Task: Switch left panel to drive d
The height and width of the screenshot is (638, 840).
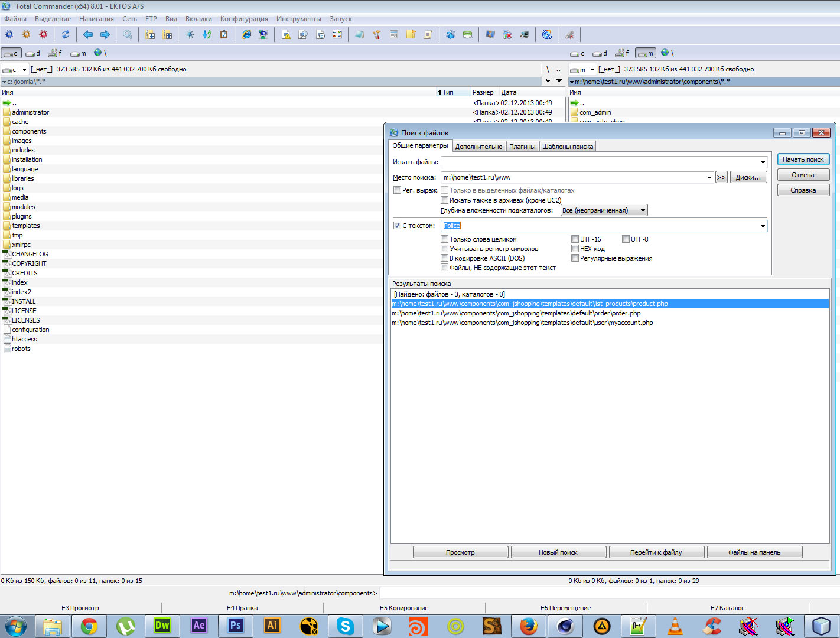Action: (x=33, y=53)
